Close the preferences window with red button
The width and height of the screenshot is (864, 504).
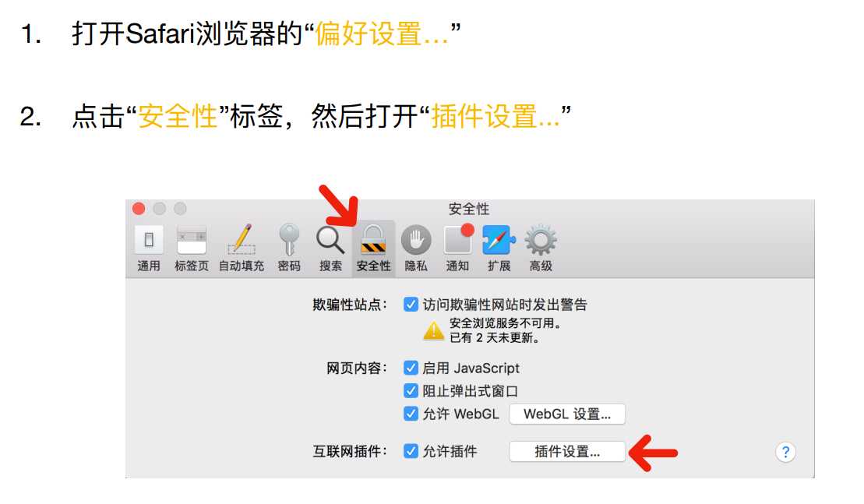click(x=139, y=209)
